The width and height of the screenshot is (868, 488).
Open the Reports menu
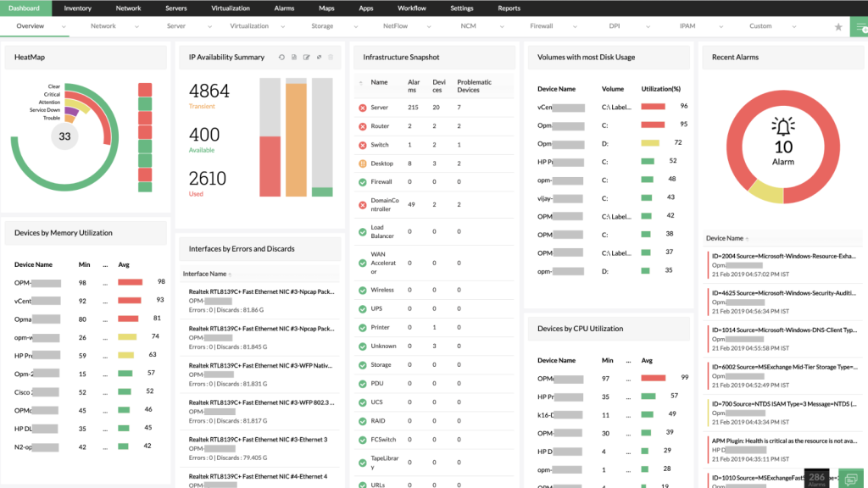(509, 8)
